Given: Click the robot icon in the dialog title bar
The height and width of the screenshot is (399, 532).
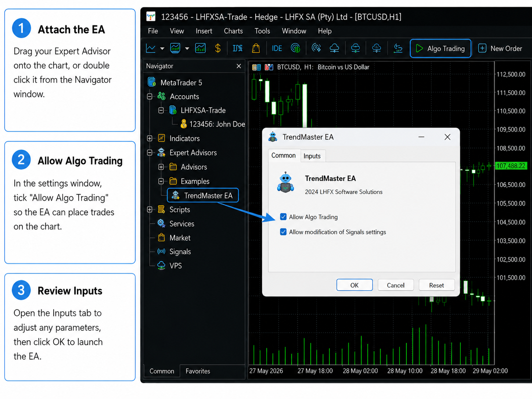Looking at the screenshot, I should [x=273, y=137].
